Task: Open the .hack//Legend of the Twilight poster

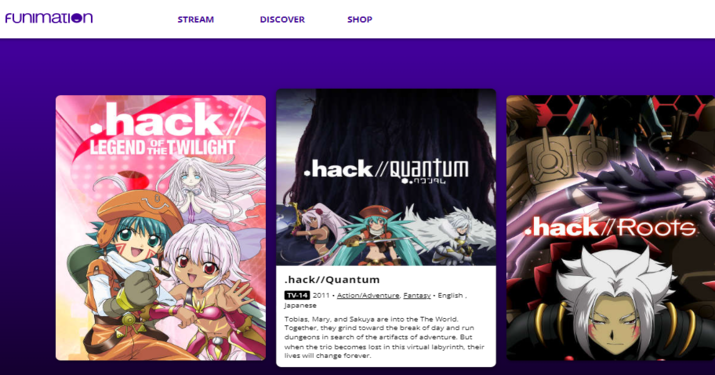Action: (161, 228)
